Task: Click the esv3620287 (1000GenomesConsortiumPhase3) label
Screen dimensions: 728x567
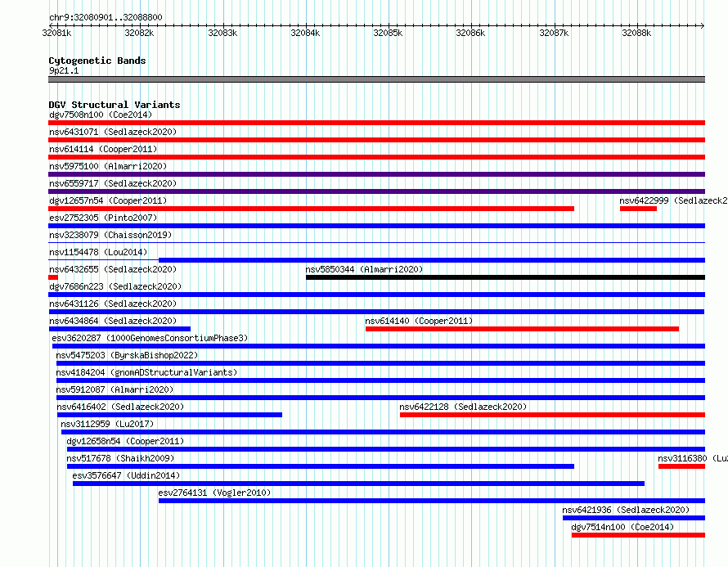Action: click(150, 338)
